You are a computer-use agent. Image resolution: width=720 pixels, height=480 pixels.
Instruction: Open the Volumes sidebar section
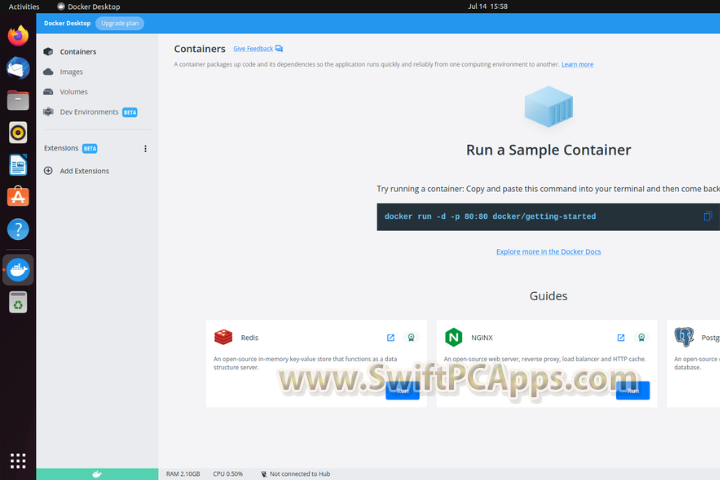pos(73,91)
